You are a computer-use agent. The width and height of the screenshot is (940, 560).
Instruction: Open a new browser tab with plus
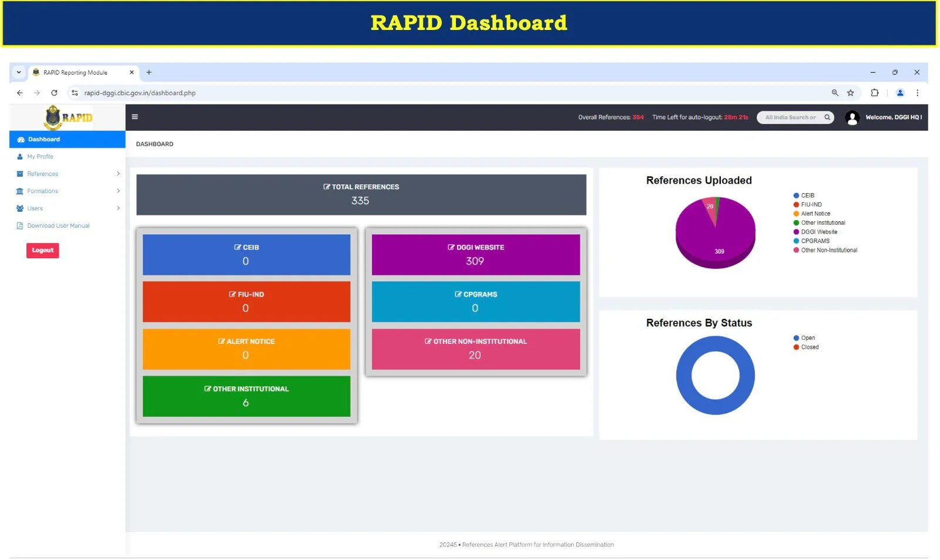[x=149, y=72]
